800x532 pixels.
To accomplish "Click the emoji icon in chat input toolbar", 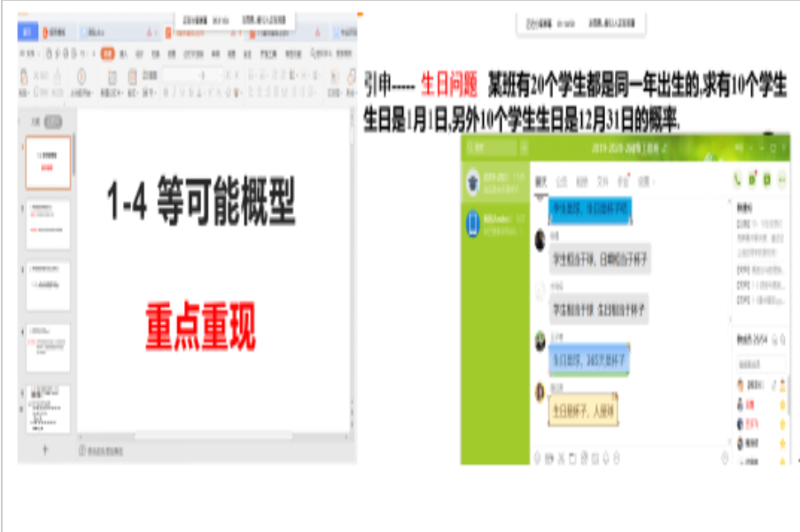I will coord(536,458).
